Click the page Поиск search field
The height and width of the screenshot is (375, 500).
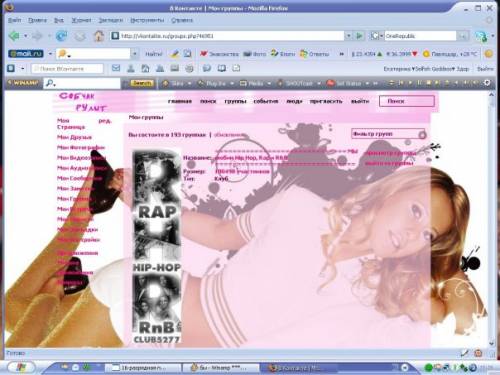[407, 101]
